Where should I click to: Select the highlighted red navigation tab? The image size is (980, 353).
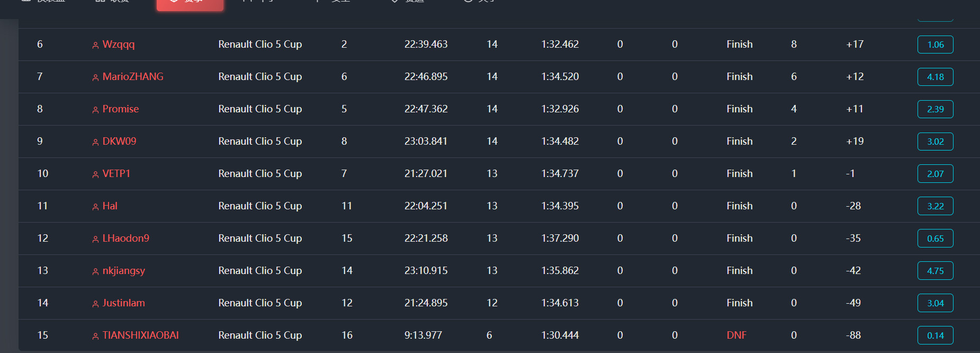[x=190, y=4]
